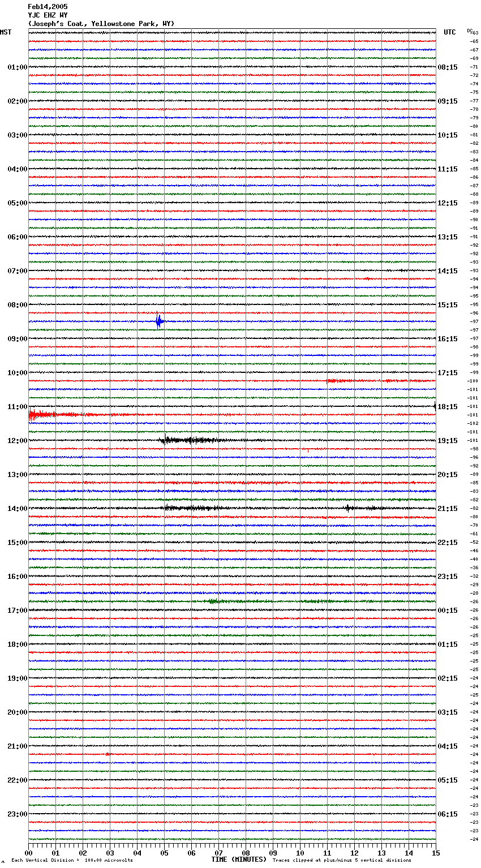
Task: Select the 15:00 MST time label
Action: pyautogui.click(x=18, y=543)
